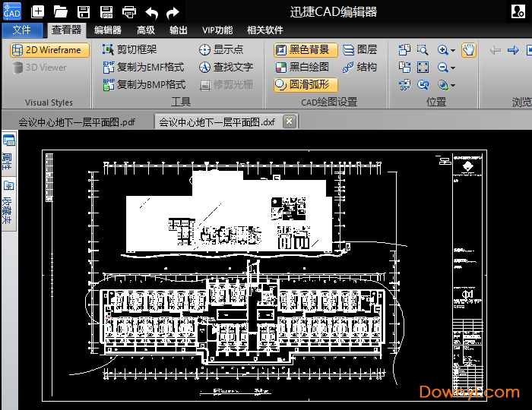Expand the zoom-in dropdown arrow

pos(454,51)
